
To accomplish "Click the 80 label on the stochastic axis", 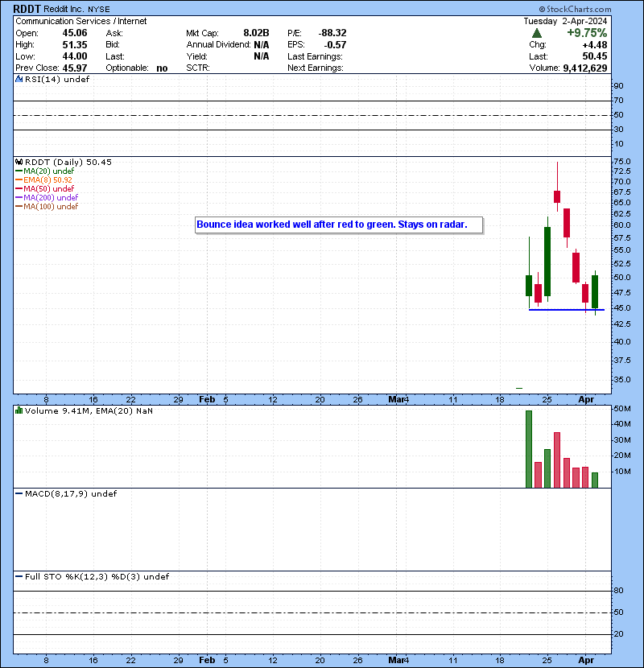I will (618, 591).
